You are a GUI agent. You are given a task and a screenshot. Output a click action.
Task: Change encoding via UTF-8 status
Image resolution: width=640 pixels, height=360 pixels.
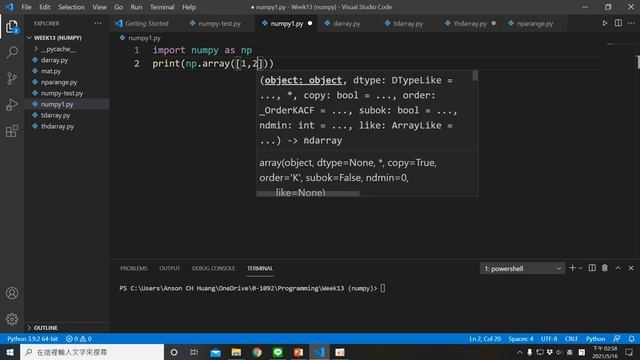pos(549,339)
